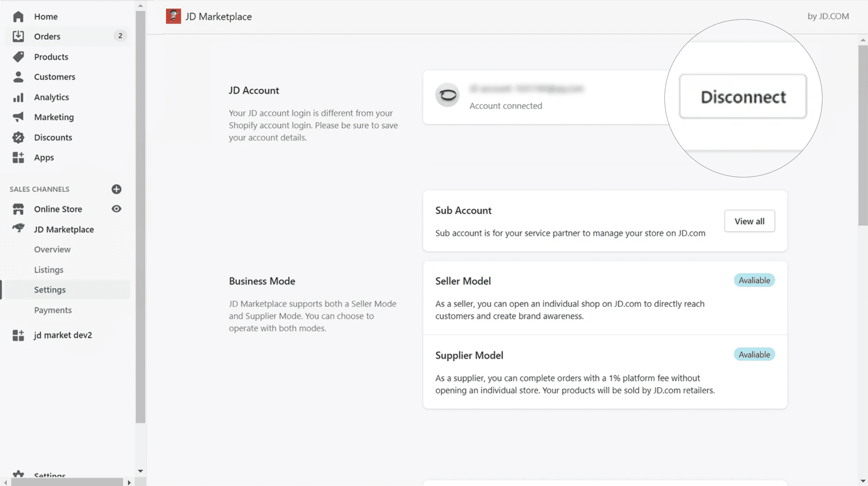Click the 'Business Mode' heading

[x=262, y=281]
